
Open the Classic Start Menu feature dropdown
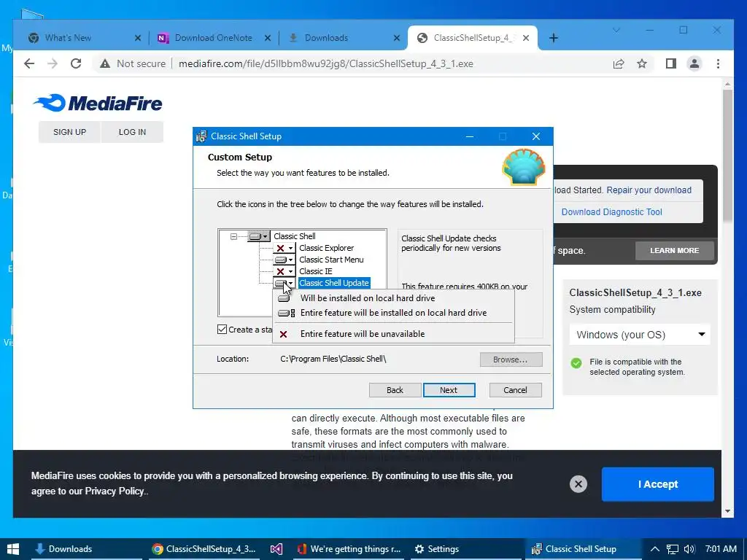click(x=285, y=260)
